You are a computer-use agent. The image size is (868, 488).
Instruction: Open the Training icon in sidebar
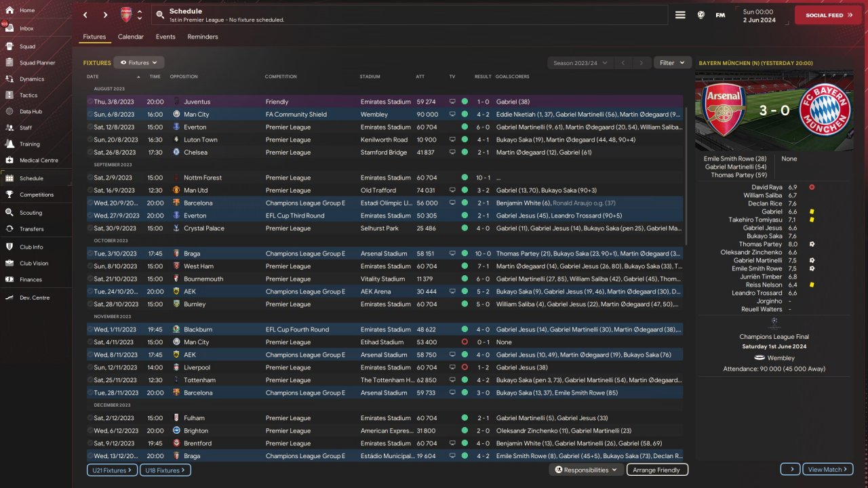[9, 144]
